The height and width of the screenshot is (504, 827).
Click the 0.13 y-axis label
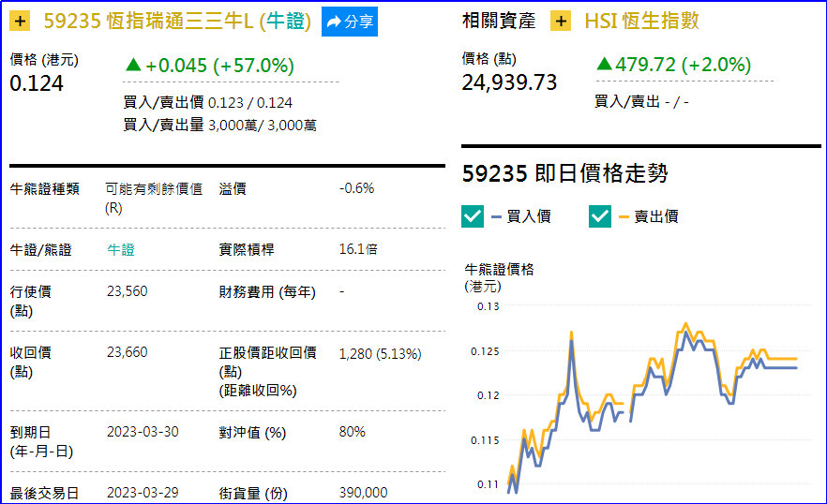point(488,306)
